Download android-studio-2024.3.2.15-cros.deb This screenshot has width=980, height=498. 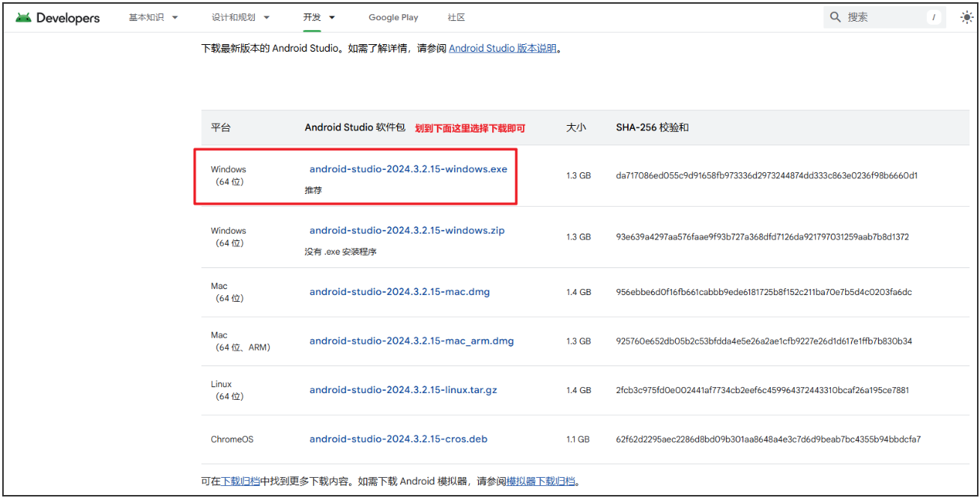[399, 439]
